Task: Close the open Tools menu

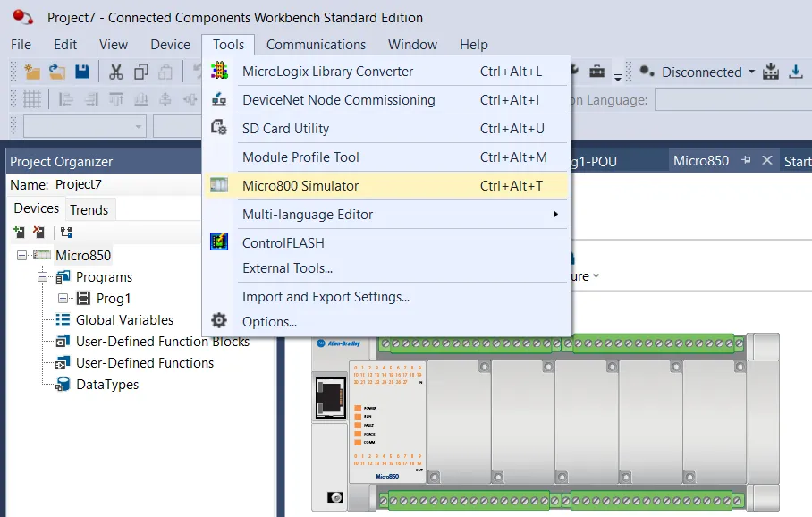Action: click(x=228, y=45)
